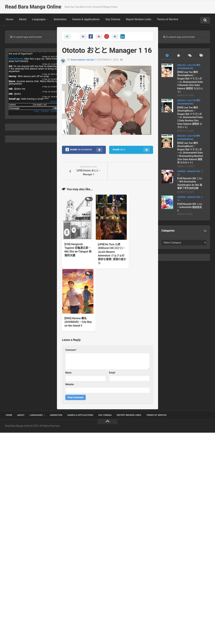Click footer Terms of Service link
Screen dimensions: 215x644
(x=156, y=415)
